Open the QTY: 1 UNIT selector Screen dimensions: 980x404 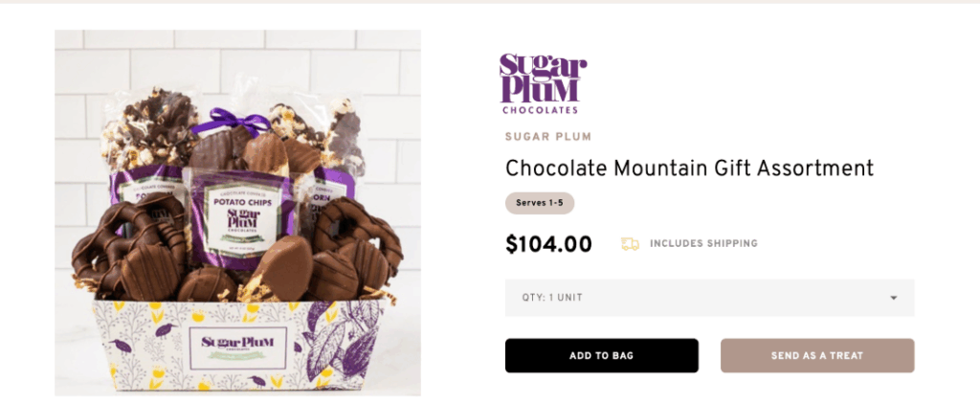708,298
